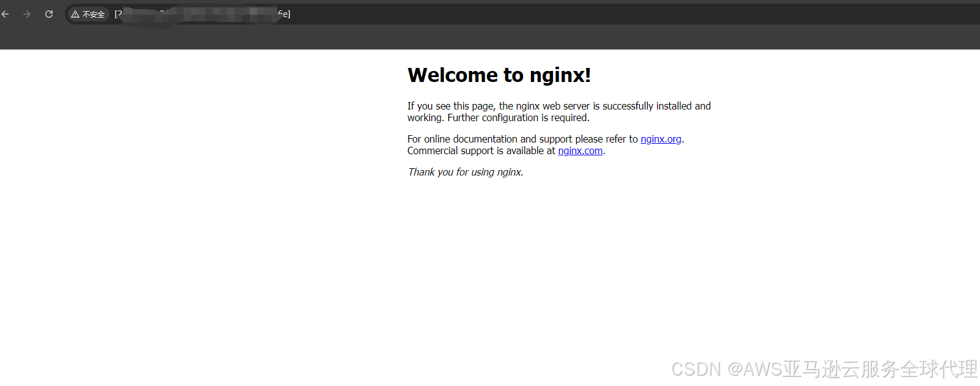Click the browser forward arrow

tap(27, 14)
